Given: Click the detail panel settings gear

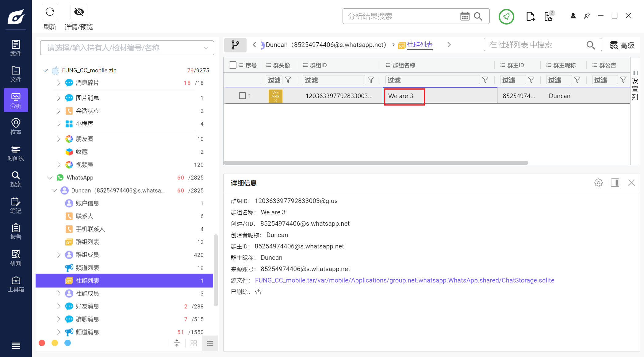Looking at the screenshot, I should pos(598,183).
